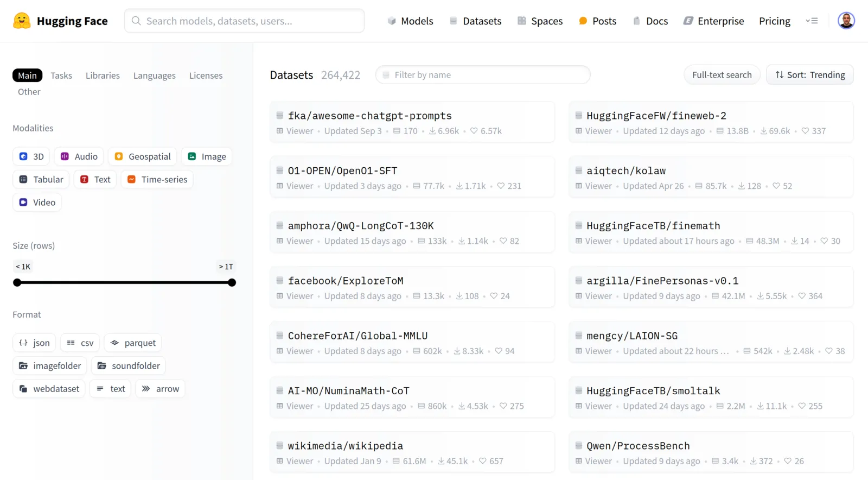Image resolution: width=868 pixels, height=480 pixels.
Task: Click the magnifier icon in search bar
Action: [x=136, y=21]
